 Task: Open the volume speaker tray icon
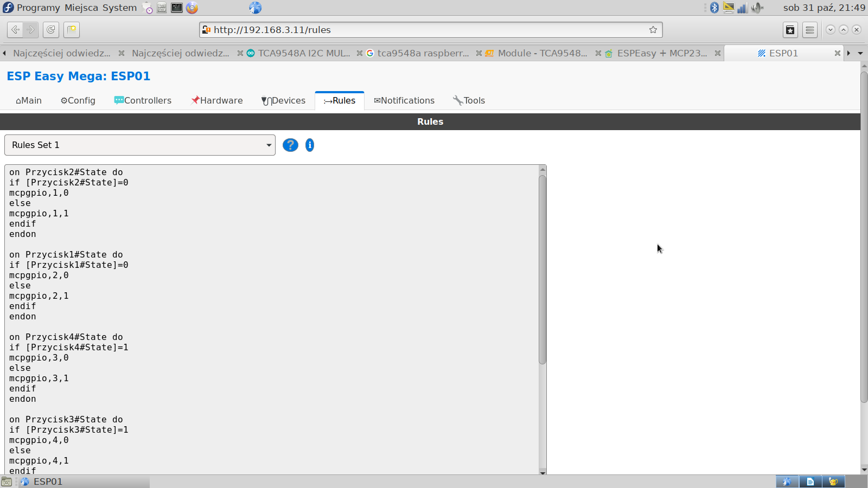coord(757,8)
